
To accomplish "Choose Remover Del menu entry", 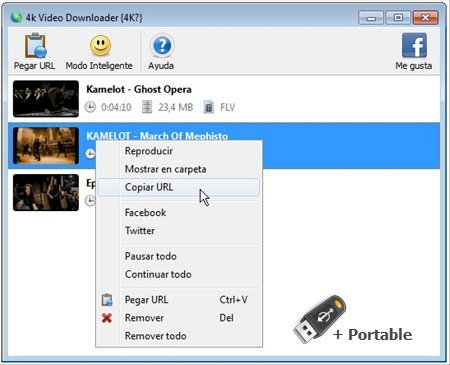I will tap(179, 318).
